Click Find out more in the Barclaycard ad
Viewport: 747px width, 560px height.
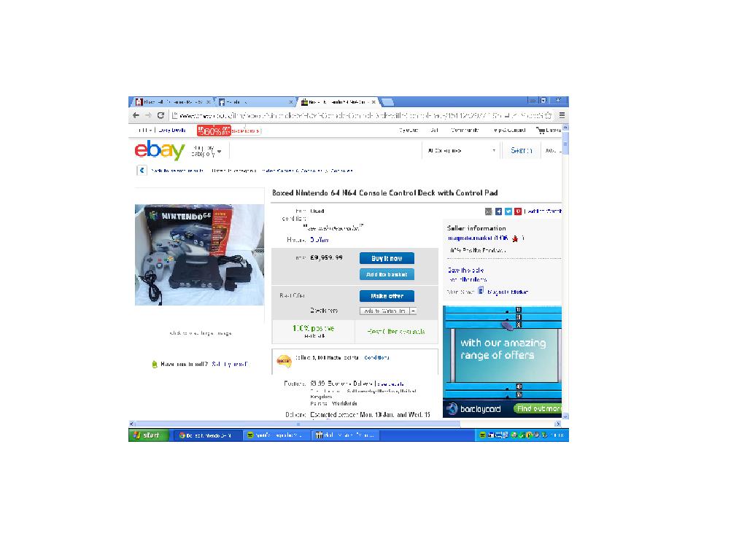click(538, 408)
